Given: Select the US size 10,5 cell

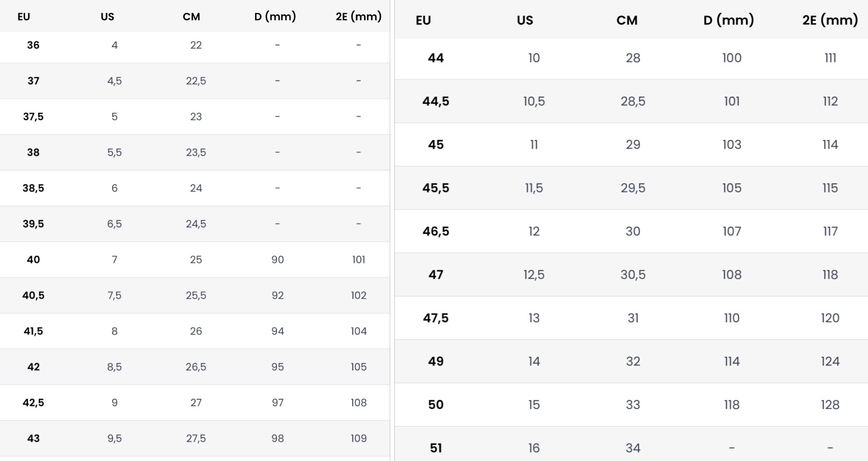Looking at the screenshot, I should pos(534,101).
